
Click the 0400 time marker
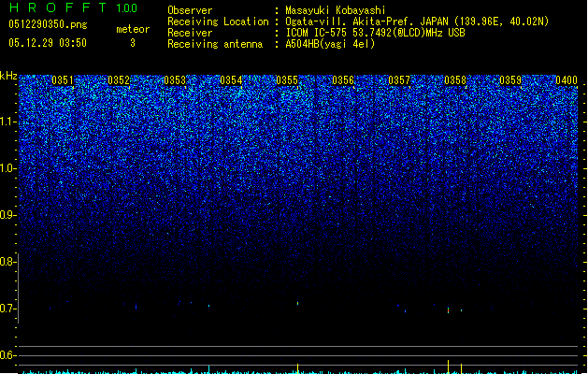click(x=566, y=80)
